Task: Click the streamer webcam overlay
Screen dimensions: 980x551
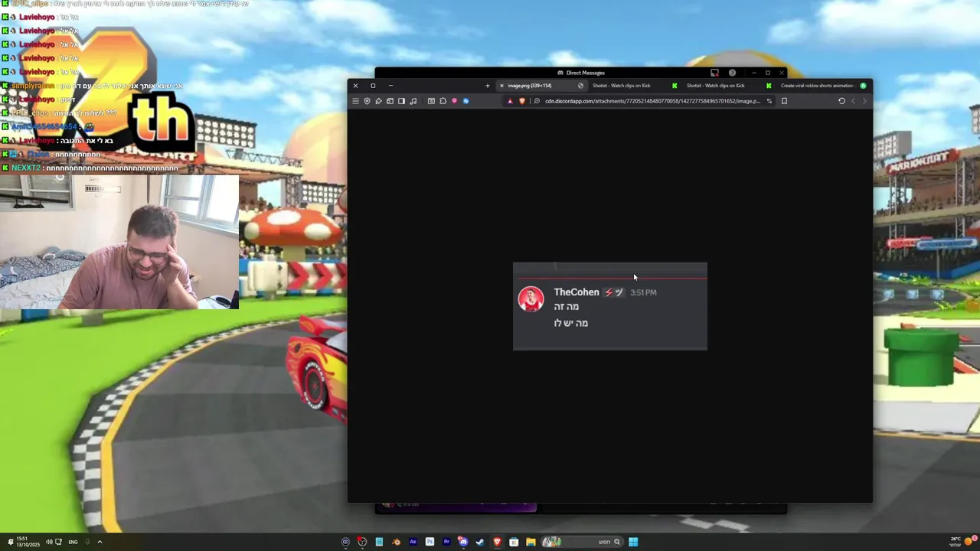Action: 119,242
